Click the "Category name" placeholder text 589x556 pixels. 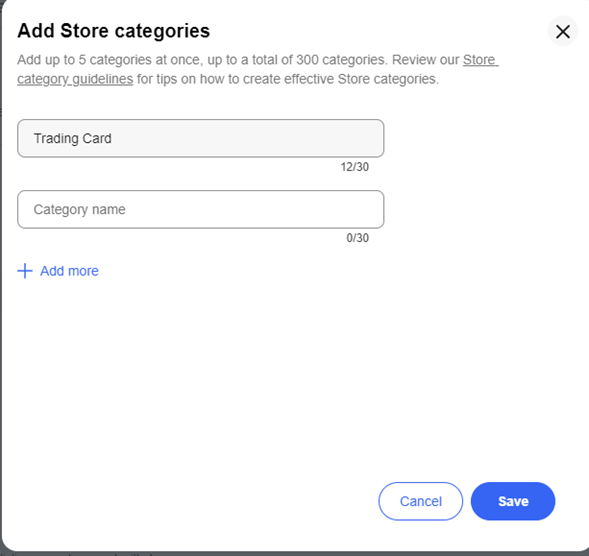(79, 209)
